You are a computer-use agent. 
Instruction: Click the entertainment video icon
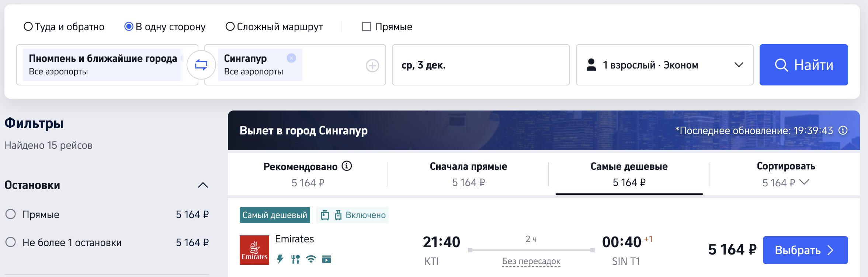[x=326, y=259]
